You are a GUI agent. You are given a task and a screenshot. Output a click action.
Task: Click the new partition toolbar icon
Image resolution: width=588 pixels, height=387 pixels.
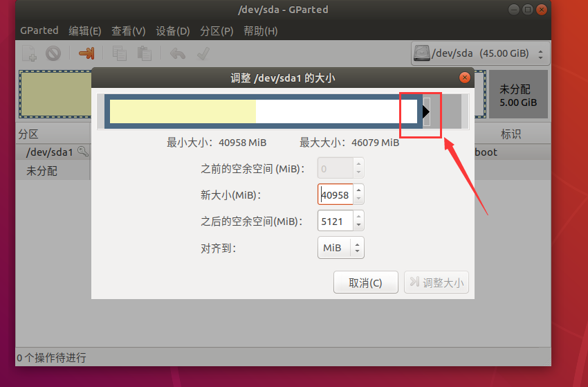pyautogui.click(x=29, y=53)
